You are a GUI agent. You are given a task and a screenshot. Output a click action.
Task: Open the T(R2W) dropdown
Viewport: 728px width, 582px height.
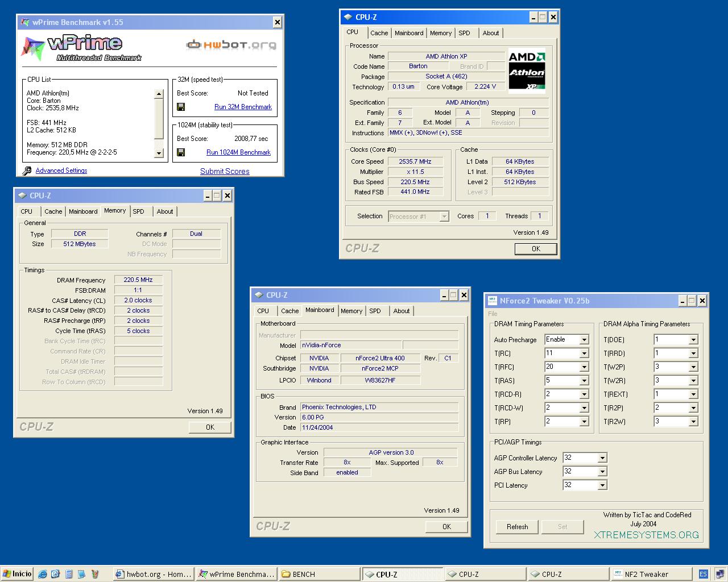693,422
